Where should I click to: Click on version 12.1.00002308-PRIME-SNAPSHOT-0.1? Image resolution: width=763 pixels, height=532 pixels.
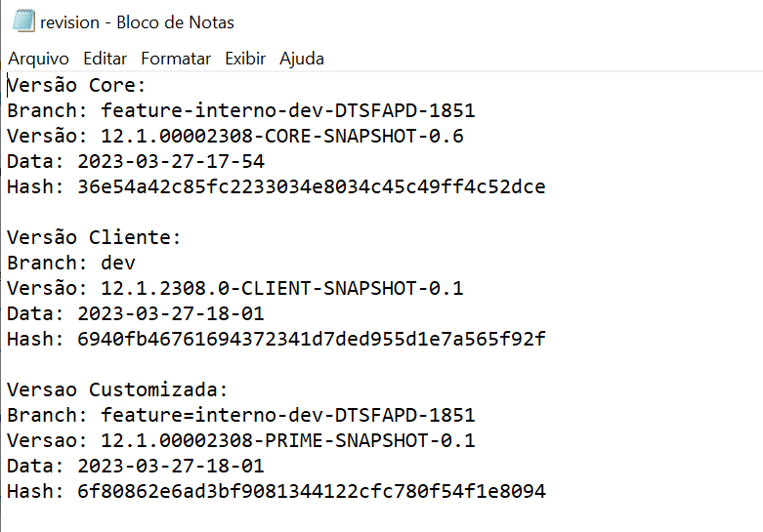(287, 440)
